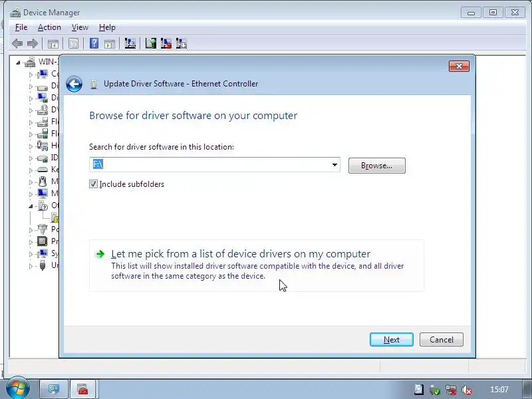Open the File menu
This screenshot has width=532, height=399.
click(21, 27)
